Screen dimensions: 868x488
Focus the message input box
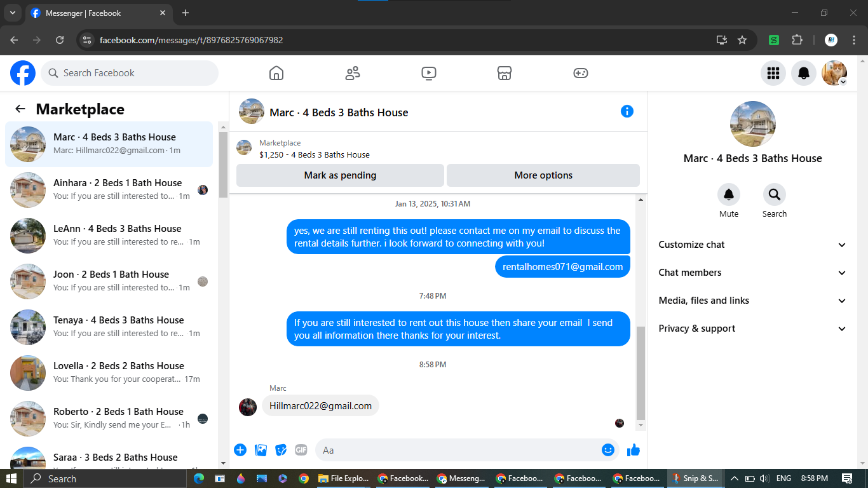(458, 450)
